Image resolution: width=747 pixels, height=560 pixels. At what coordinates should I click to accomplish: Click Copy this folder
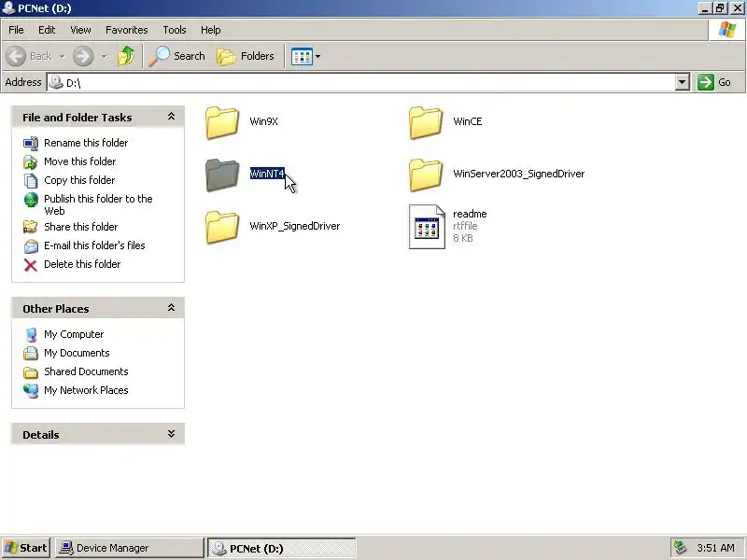(x=79, y=180)
